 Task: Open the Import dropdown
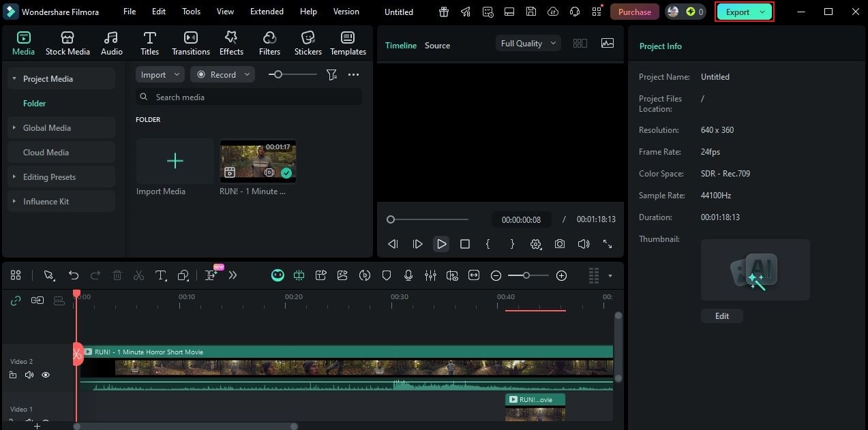coord(160,75)
